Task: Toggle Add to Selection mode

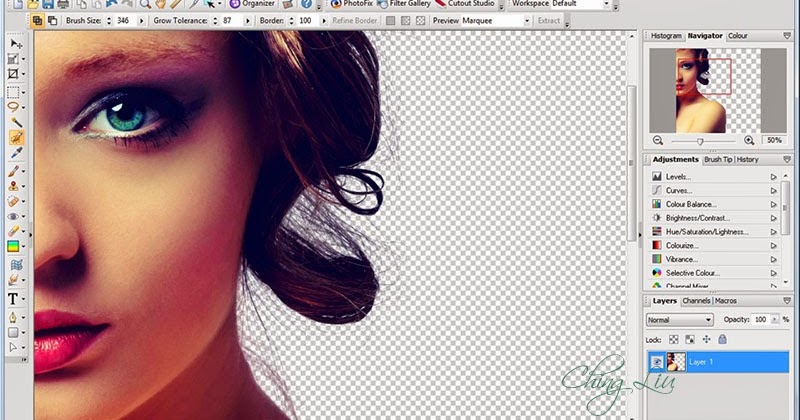Action: (37, 20)
